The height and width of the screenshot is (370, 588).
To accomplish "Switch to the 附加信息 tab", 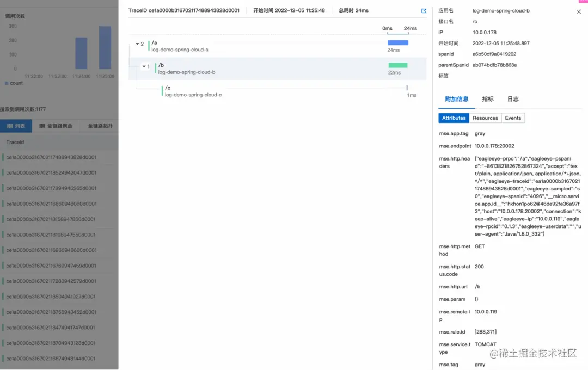I will click(456, 99).
